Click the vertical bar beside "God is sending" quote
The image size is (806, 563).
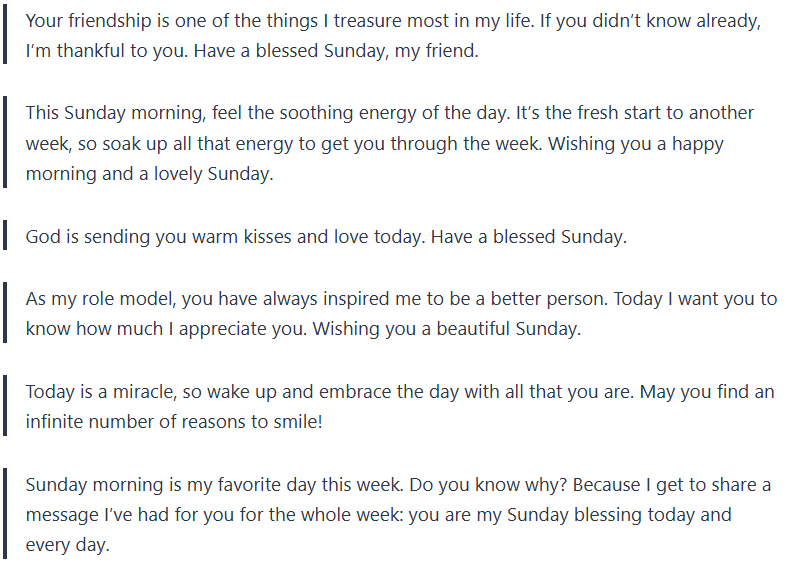5,237
